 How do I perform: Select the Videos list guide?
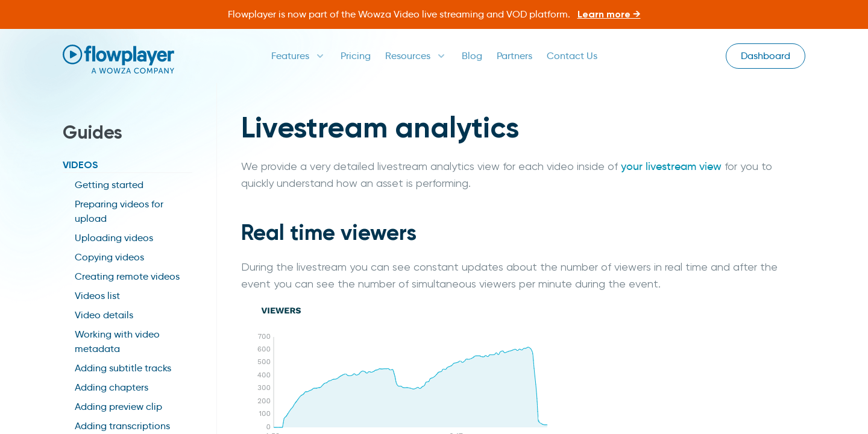[x=97, y=296]
